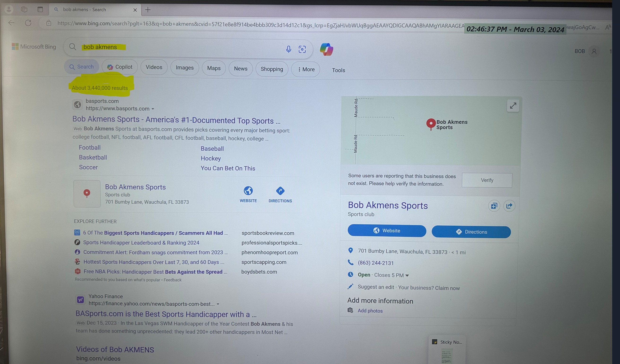Switch to the Shopping tab
Viewport: 620px width, 364px height.
pyautogui.click(x=272, y=69)
